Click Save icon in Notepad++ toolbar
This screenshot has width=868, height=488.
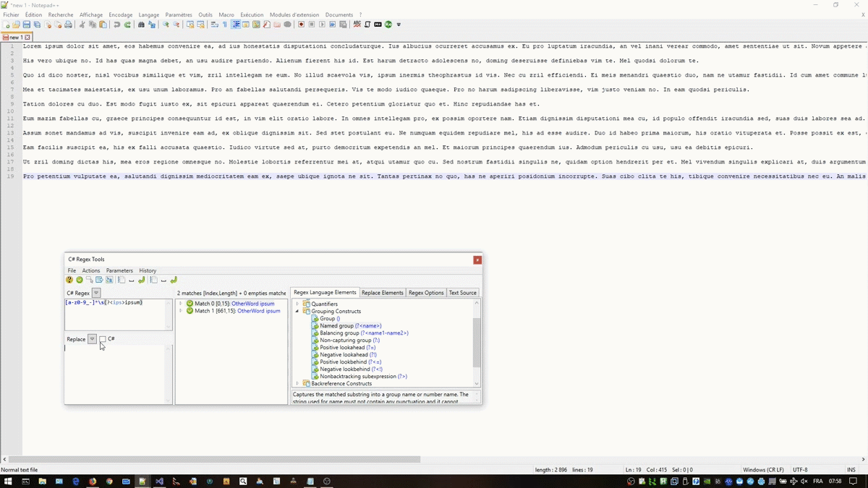[x=27, y=25]
